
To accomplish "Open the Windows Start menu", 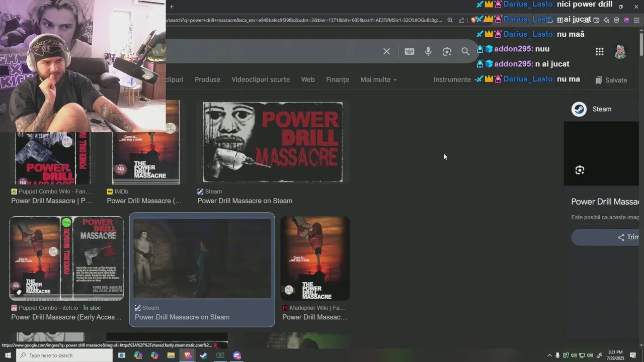I will [x=8, y=355].
